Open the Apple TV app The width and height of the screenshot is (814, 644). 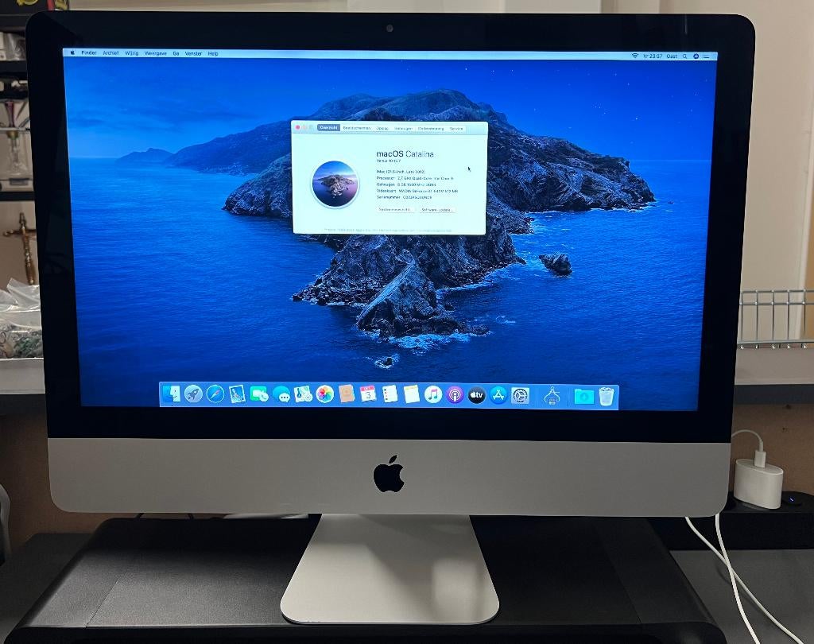[x=475, y=395]
